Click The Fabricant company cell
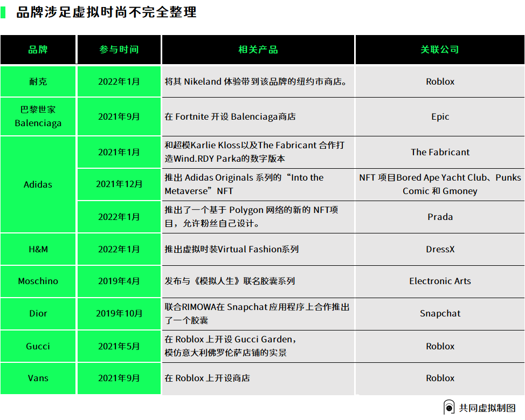Screen dimensions: 525x420 [440, 152]
